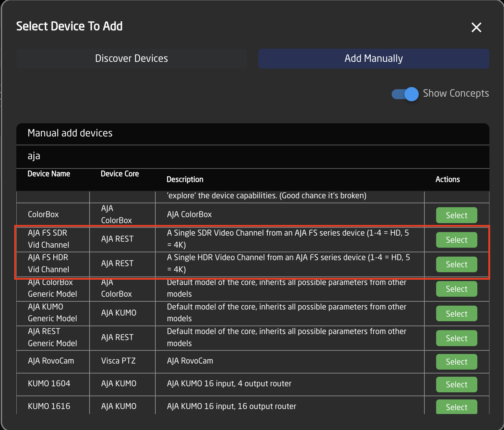
Task: Select the KUMO 1616 router
Action: pyautogui.click(x=456, y=407)
